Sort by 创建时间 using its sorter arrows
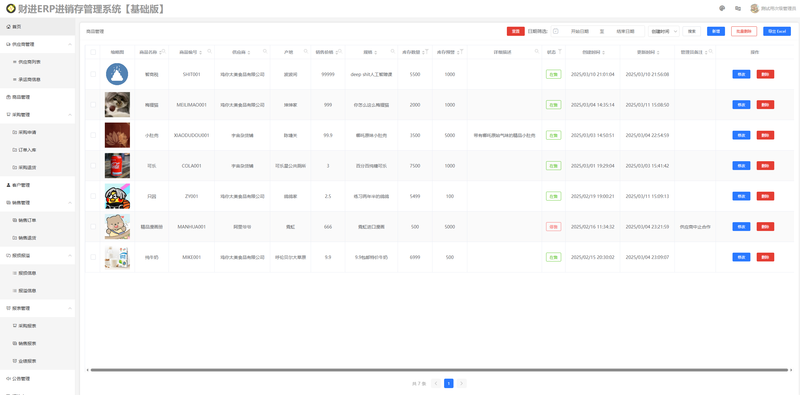Image resolution: width=800 pixels, height=395 pixels. [x=604, y=52]
